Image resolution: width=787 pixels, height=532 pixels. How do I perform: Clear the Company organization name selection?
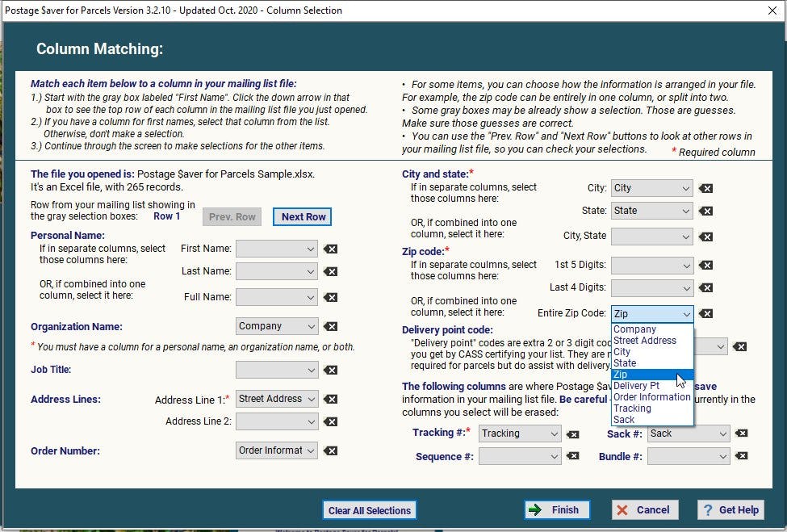[329, 326]
